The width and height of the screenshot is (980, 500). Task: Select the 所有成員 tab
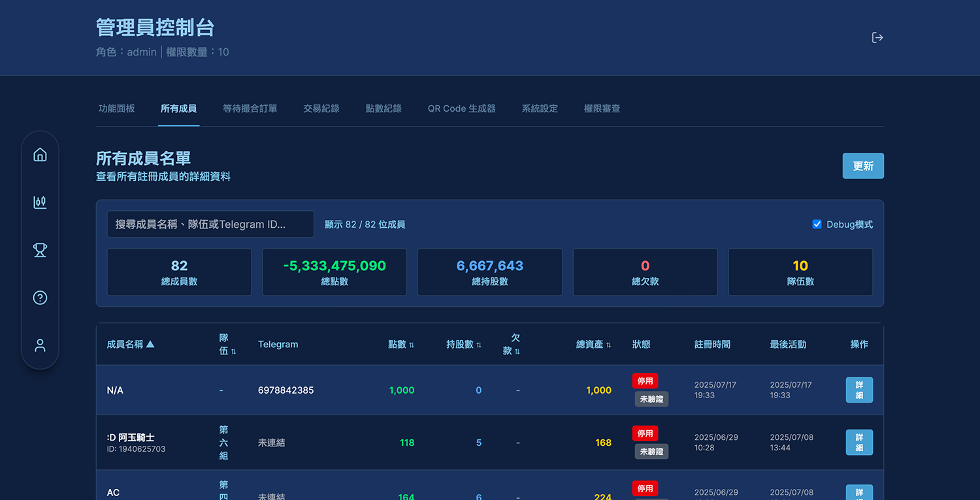[x=179, y=108]
